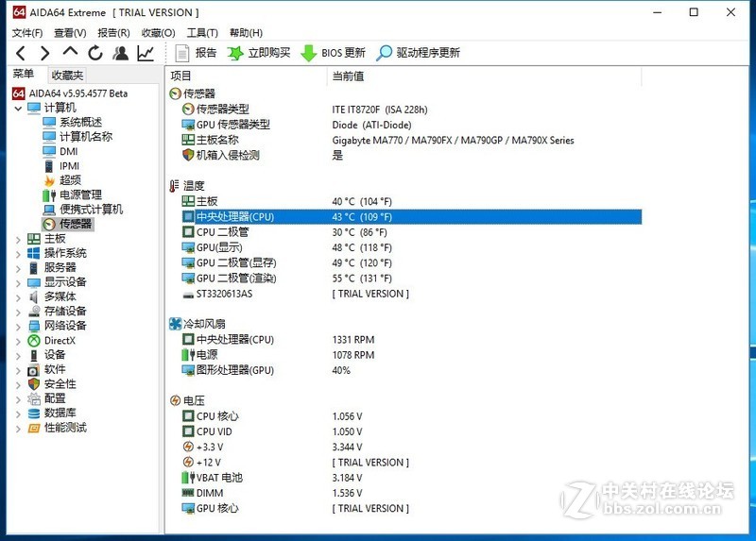Click the 驱动程序更新 toolbar button label
The width and height of the screenshot is (756, 541).
[x=428, y=53]
